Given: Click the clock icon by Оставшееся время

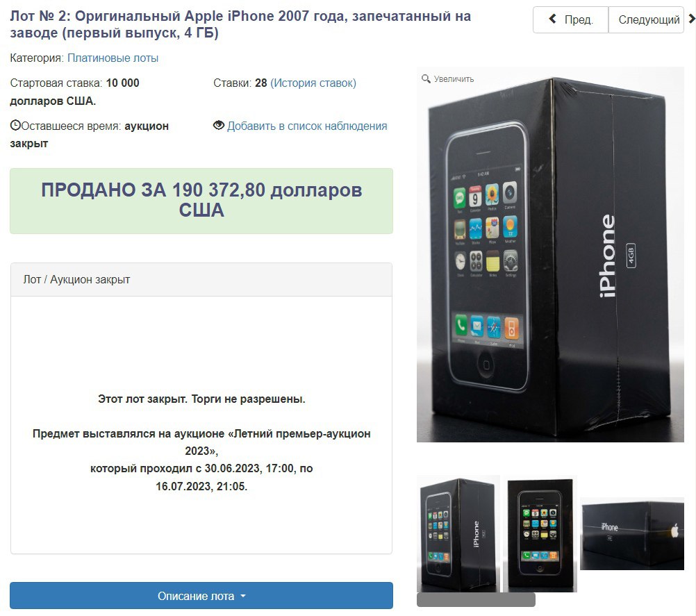Looking at the screenshot, I should click(x=15, y=126).
